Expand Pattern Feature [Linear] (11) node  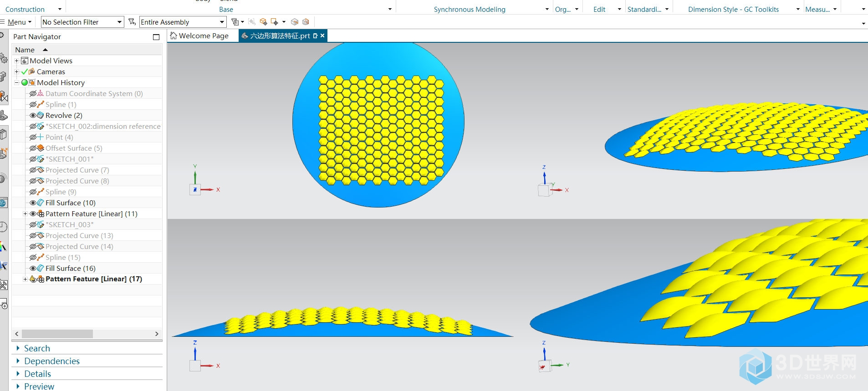click(x=26, y=213)
